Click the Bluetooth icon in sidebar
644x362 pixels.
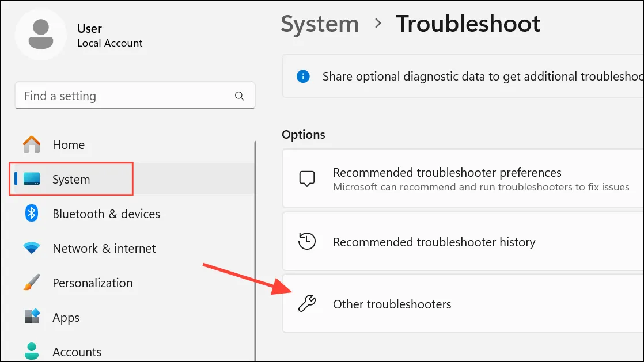click(x=32, y=214)
